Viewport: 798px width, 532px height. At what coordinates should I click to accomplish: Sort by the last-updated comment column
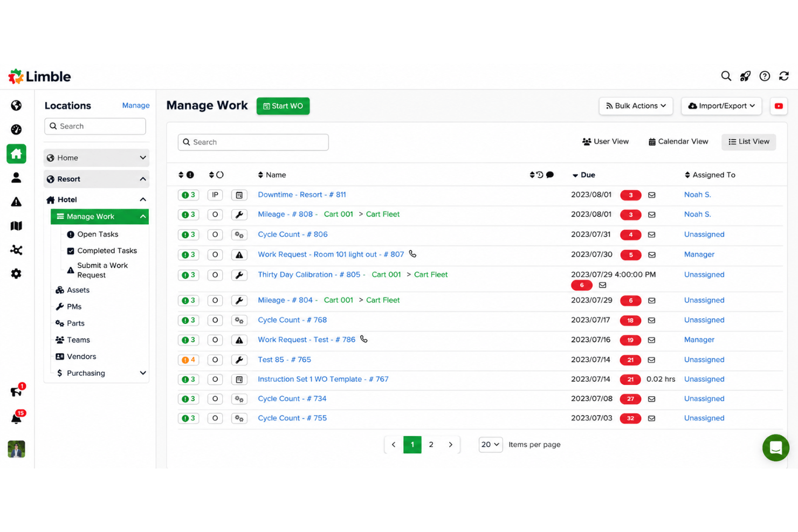tap(542, 175)
